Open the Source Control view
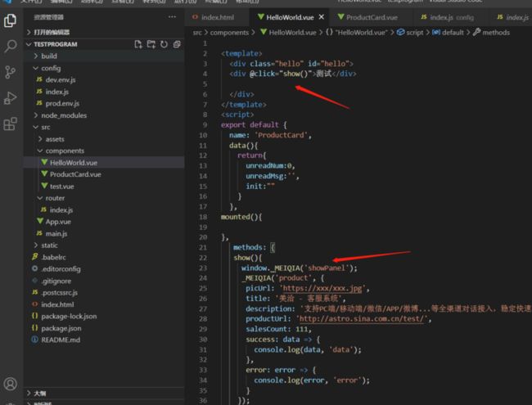 tap(10, 72)
